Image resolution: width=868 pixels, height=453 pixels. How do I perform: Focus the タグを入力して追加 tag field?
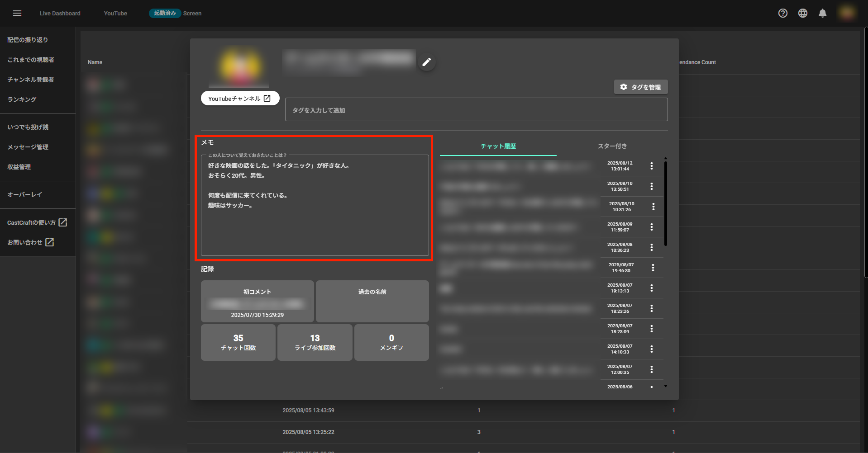pos(476,110)
